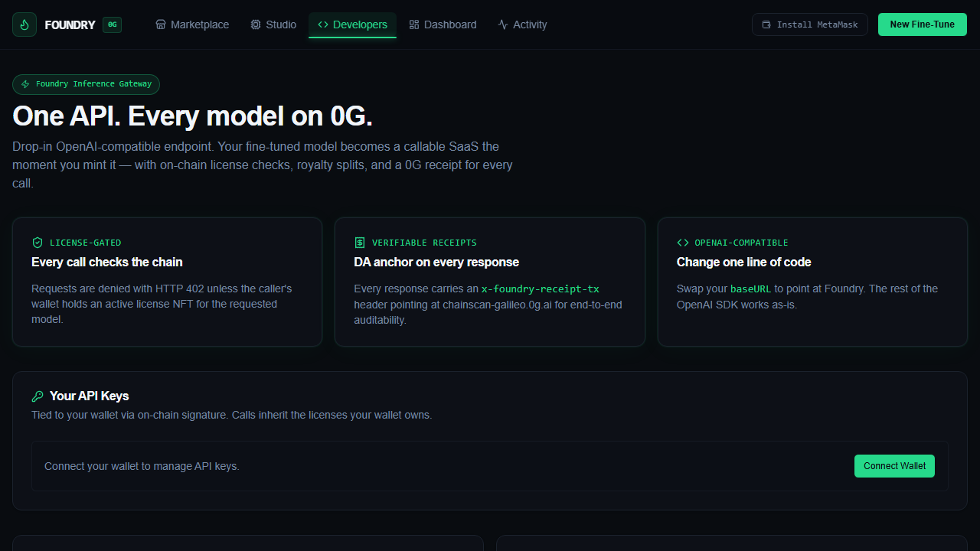Click the OPENAI-COMPATIBLE label

point(742,243)
